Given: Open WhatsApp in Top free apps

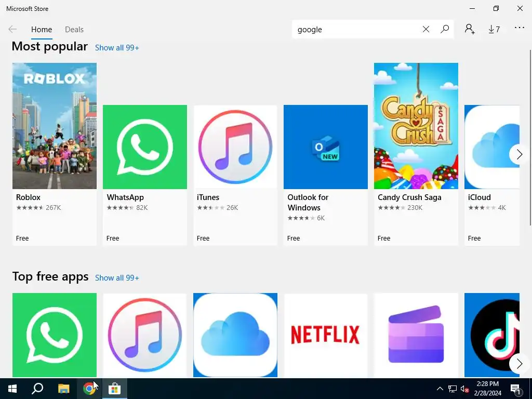Looking at the screenshot, I should tap(54, 335).
